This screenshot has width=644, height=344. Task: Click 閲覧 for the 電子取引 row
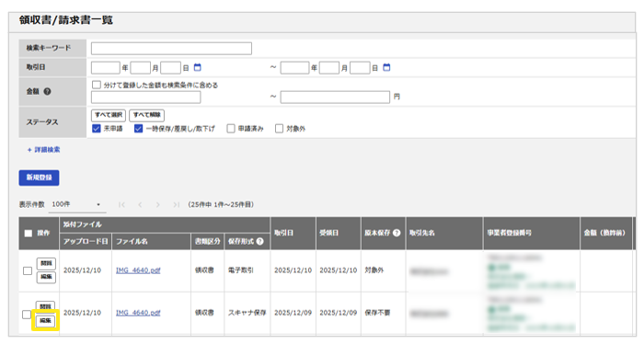(x=46, y=264)
